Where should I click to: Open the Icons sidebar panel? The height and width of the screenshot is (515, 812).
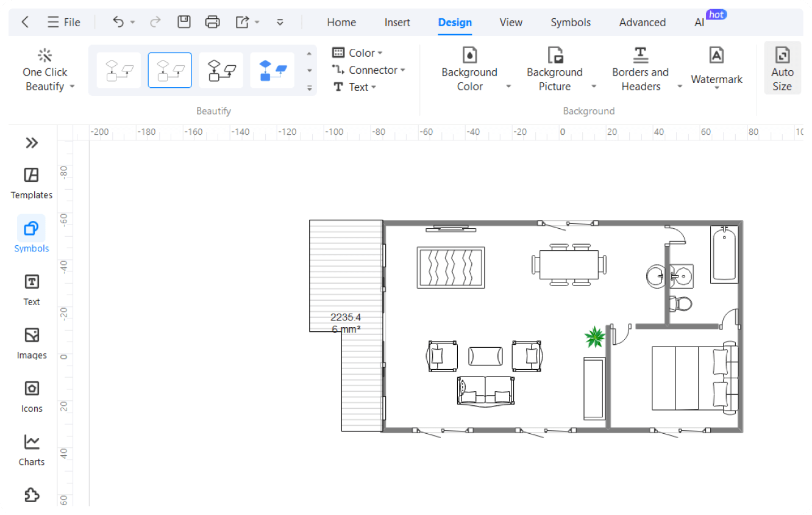(31, 397)
